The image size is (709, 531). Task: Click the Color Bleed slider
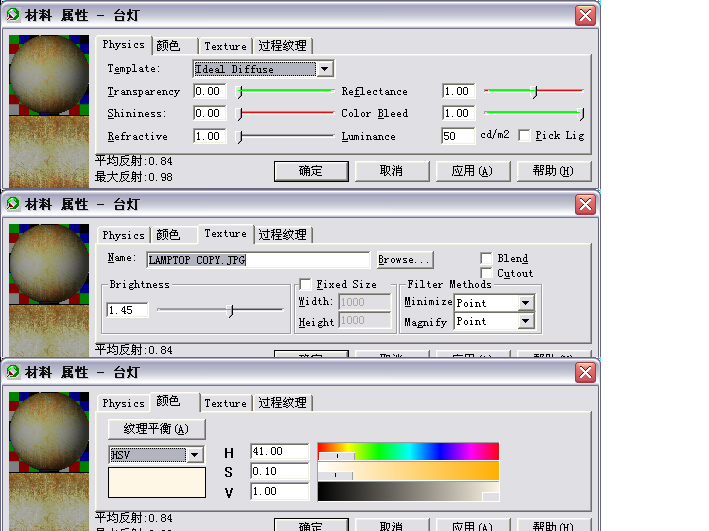pos(534,113)
